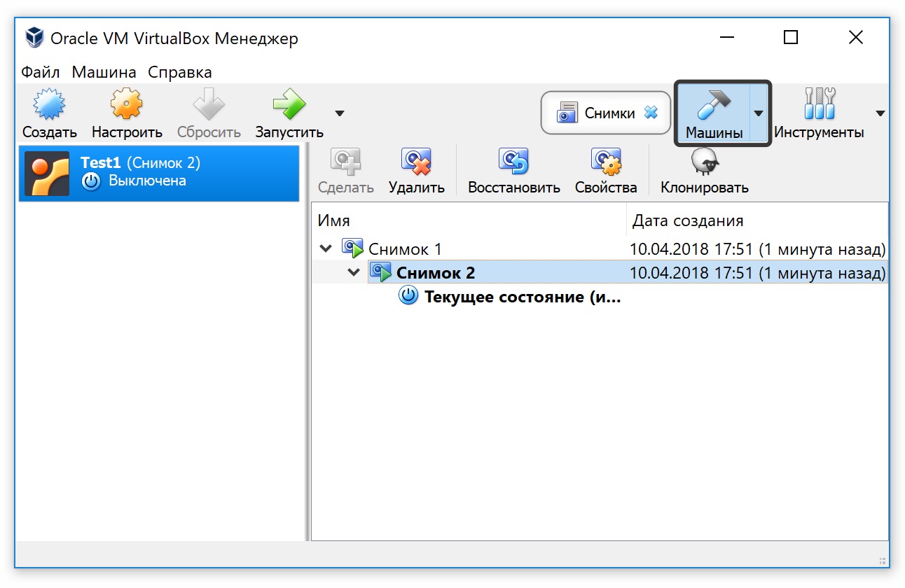Click the Снимок 2 snapshot icon

(x=381, y=272)
